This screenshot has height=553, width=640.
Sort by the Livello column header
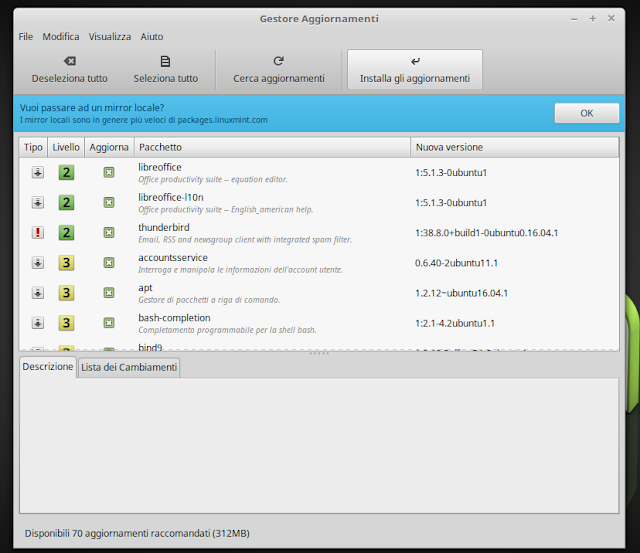[x=66, y=147]
